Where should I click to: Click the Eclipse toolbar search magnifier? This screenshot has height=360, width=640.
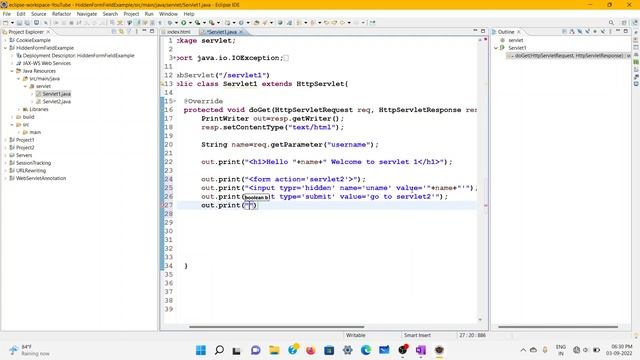pos(611,23)
